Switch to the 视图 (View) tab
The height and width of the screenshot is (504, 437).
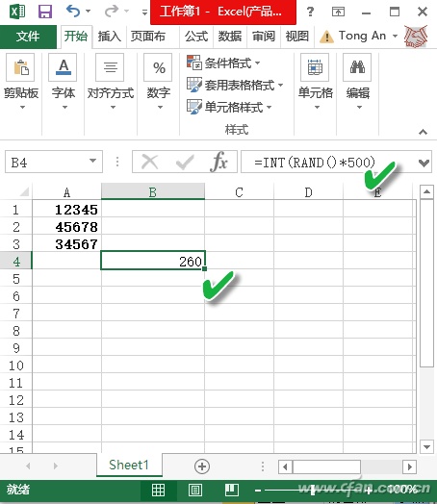(297, 37)
